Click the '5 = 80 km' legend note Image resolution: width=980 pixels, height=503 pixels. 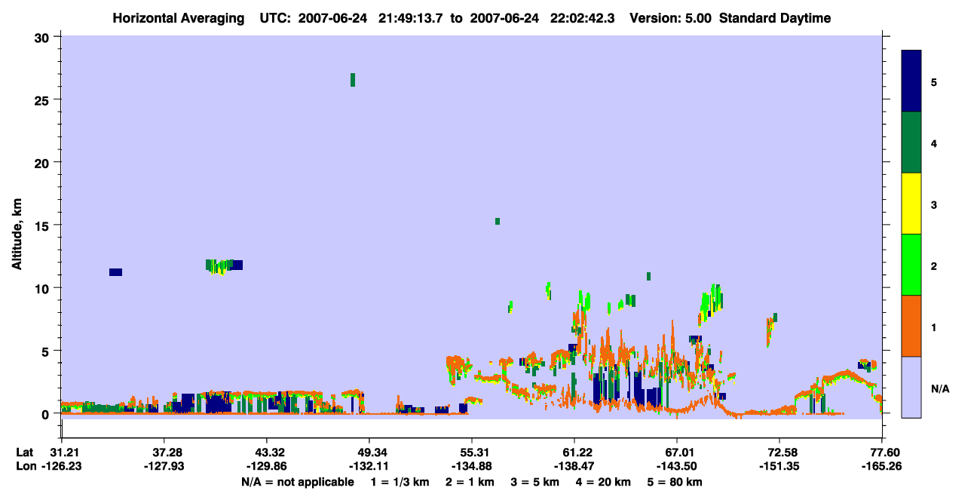[675, 482]
